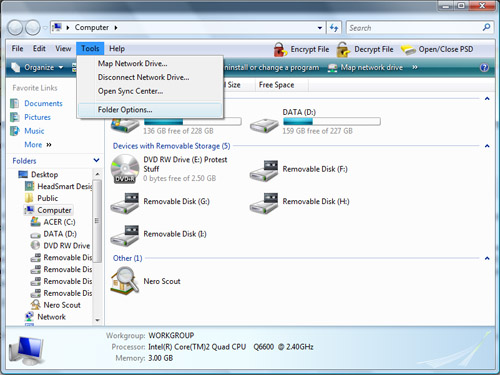Click the Back navigation button
500x375 pixels.
click(x=15, y=28)
